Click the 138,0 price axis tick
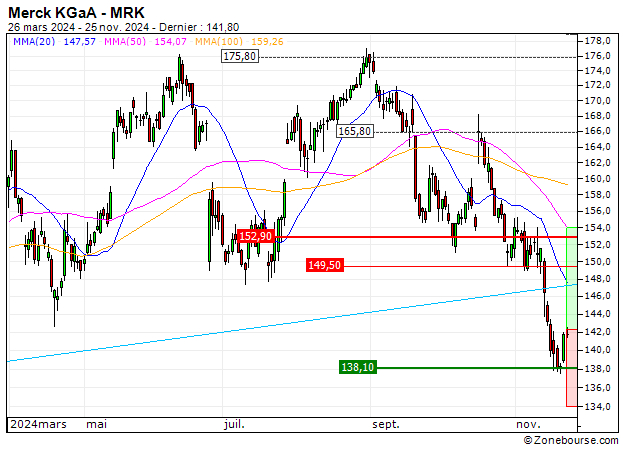Image resolution: width=625 pixels, height=450 pixels. tap(598, 369)
